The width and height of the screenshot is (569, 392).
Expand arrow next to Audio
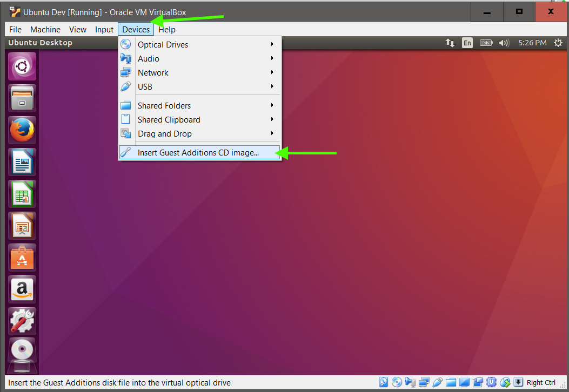pyautogui.click(x=272, y=58)
